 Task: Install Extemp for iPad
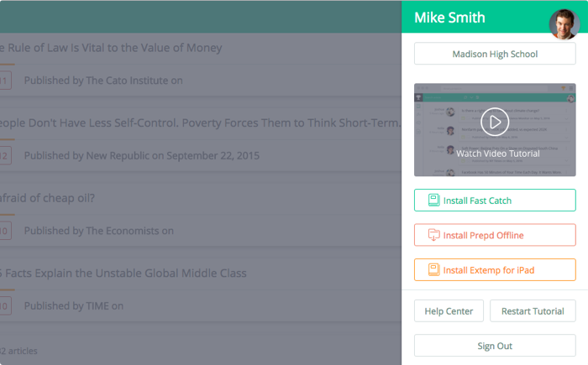coord(495,270)
